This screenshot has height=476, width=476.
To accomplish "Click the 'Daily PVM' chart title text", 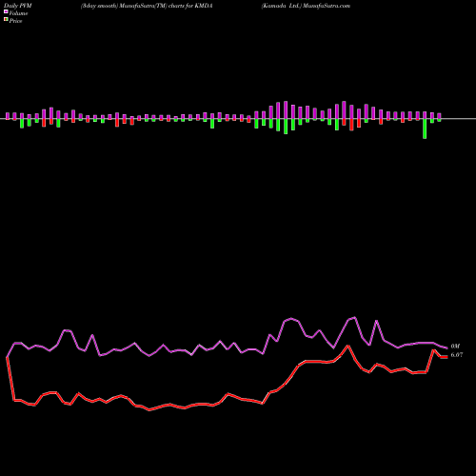I will (18, 6).
